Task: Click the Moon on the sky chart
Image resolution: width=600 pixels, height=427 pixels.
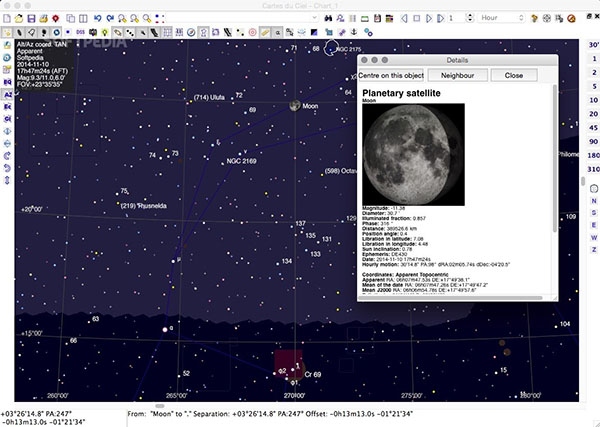Action: (x=295, y=106)
